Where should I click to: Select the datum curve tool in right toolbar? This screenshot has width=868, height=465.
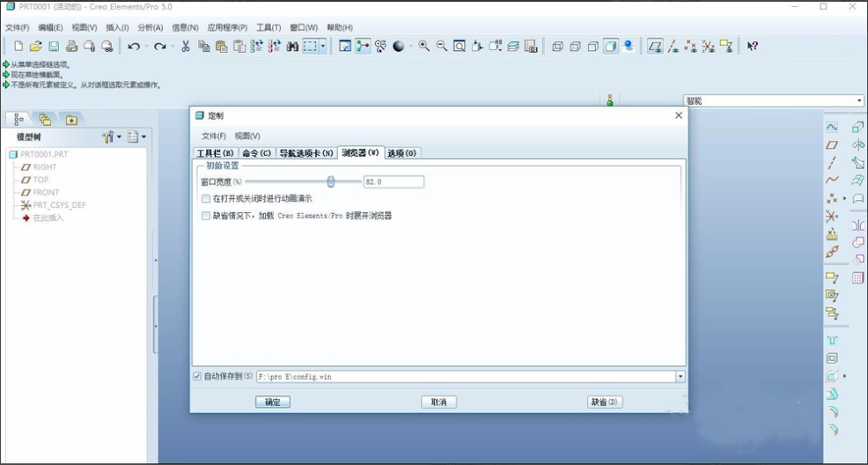(831, 181)
